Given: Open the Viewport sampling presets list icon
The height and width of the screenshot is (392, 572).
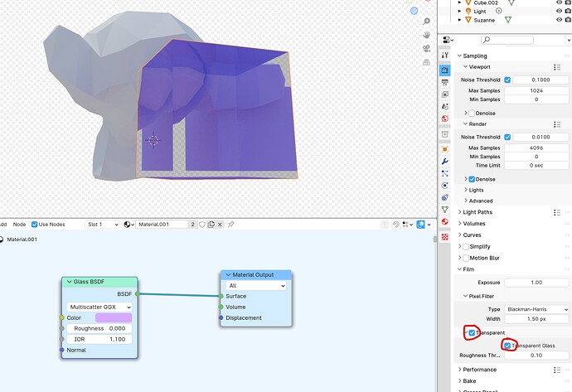Looking at the screenshot, I should (557, 67).
